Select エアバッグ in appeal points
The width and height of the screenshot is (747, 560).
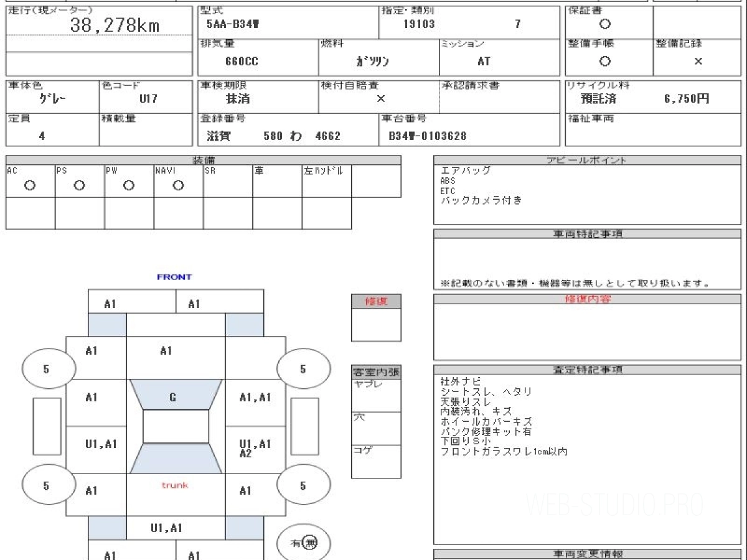click(466, 170)
